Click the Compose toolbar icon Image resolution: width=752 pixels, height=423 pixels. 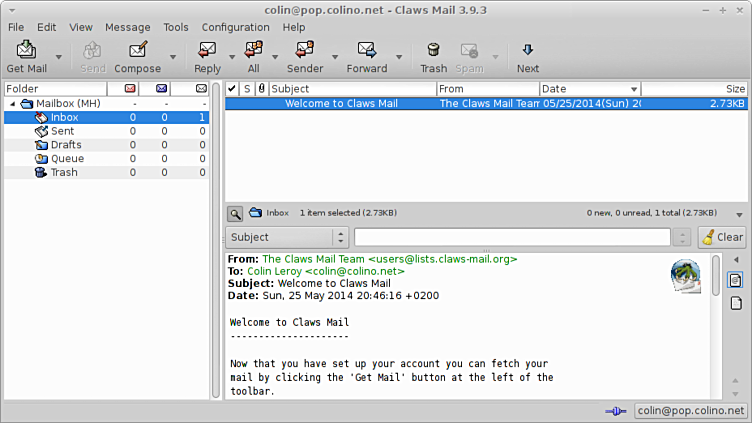coord(138,50)
